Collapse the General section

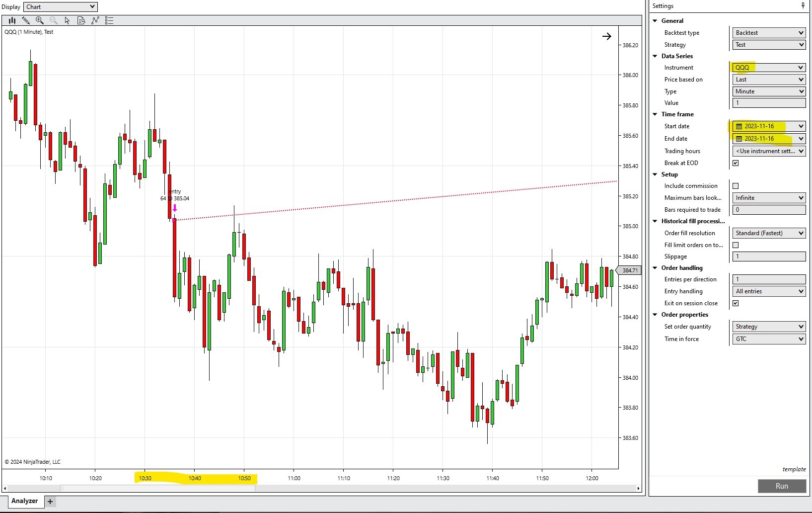pyautogui.click(x=655, y=21)
